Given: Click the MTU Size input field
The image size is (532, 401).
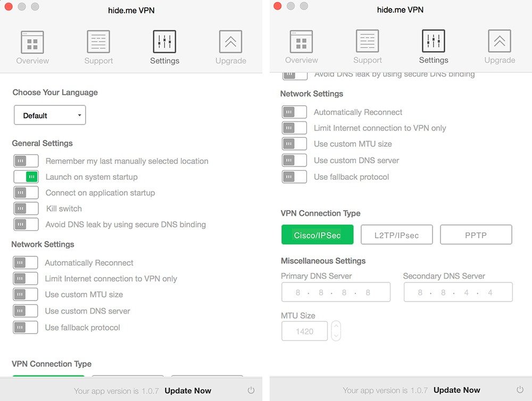Looking at the screenshot, I should point(305,331).
